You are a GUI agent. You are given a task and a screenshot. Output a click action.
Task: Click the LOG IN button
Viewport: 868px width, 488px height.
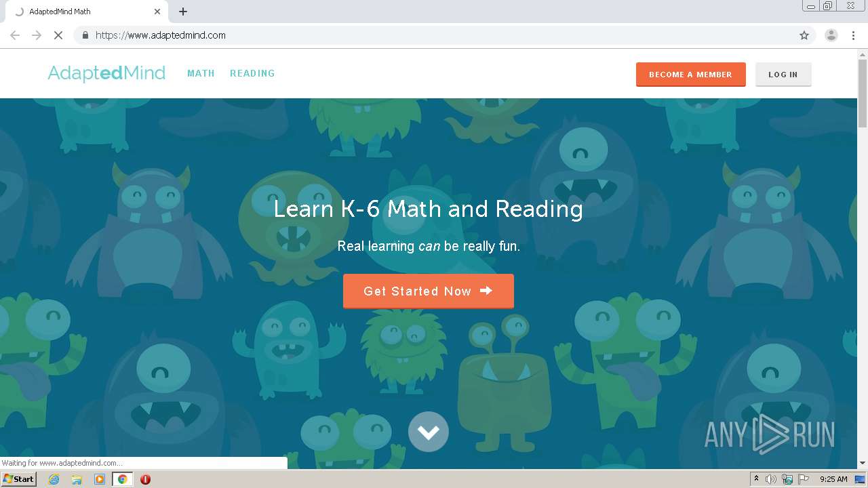click(x=783, y=75)
